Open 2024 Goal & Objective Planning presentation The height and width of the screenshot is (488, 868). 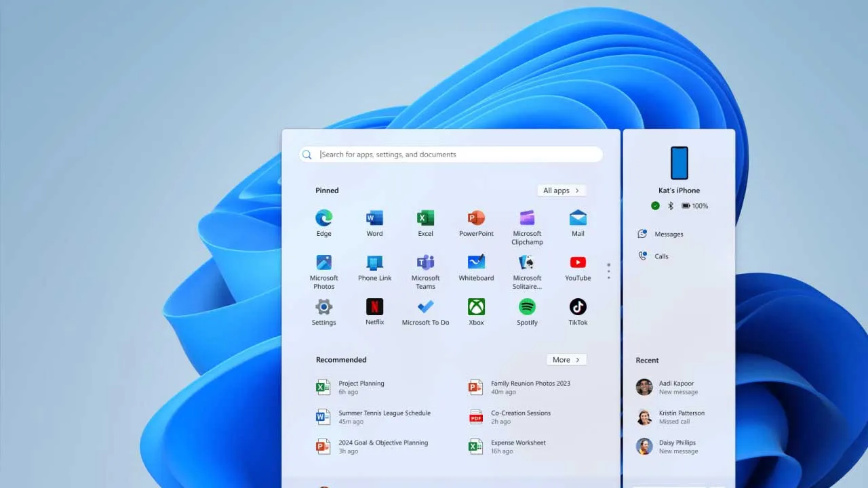click(x=372, y=447)
